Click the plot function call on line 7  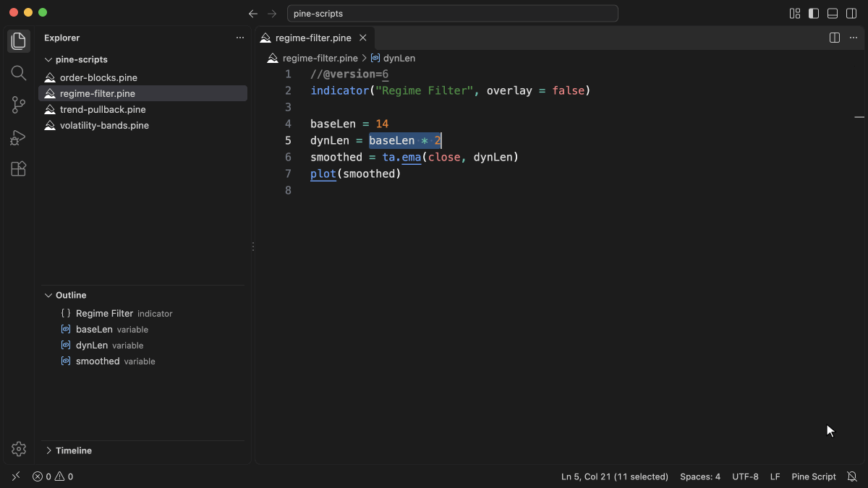click(323, 174)
